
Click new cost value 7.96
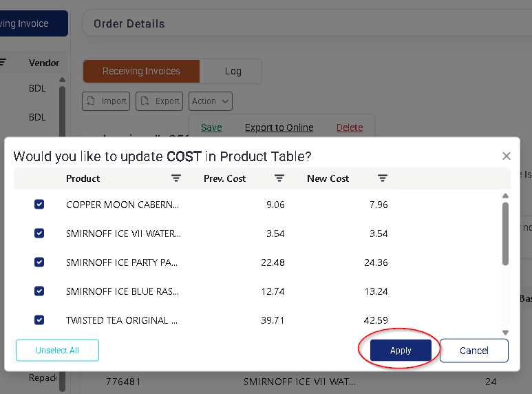379,205
